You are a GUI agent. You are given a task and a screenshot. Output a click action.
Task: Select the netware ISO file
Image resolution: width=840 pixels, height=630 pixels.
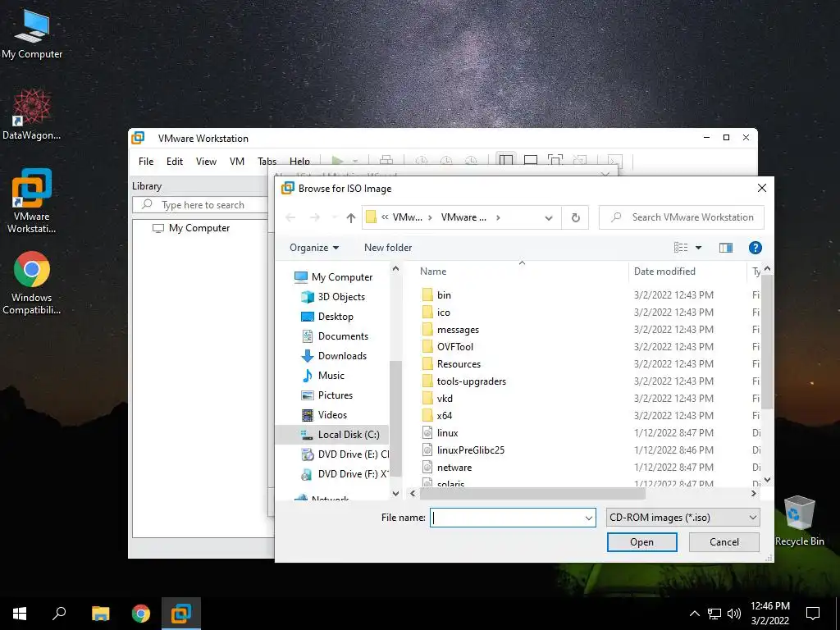(446, 467)
